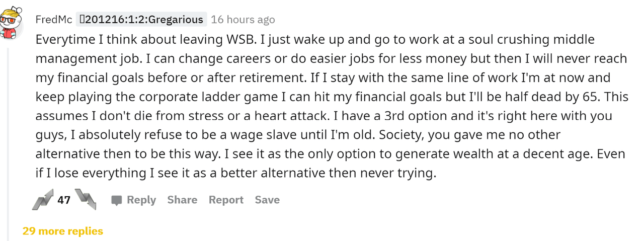Image resolution: width=644 pixels, height=241 pixels.
Task: Share this comment
Action: [182, 200]
